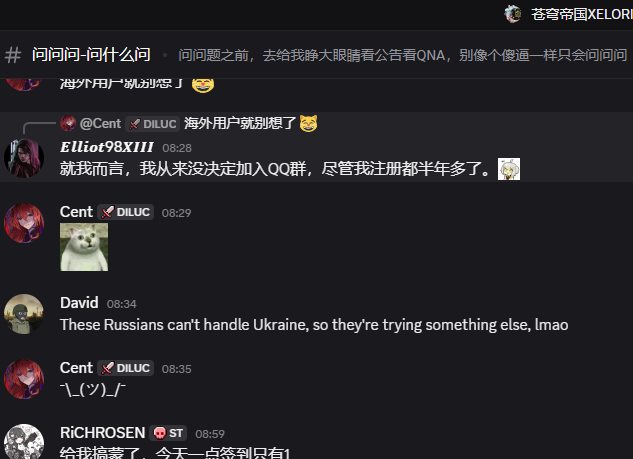Image resolution: width=633 pixels, height=459 pixels.
Task: Click Cent's avatar next to shrug message
Action: [x=24, y=379]
